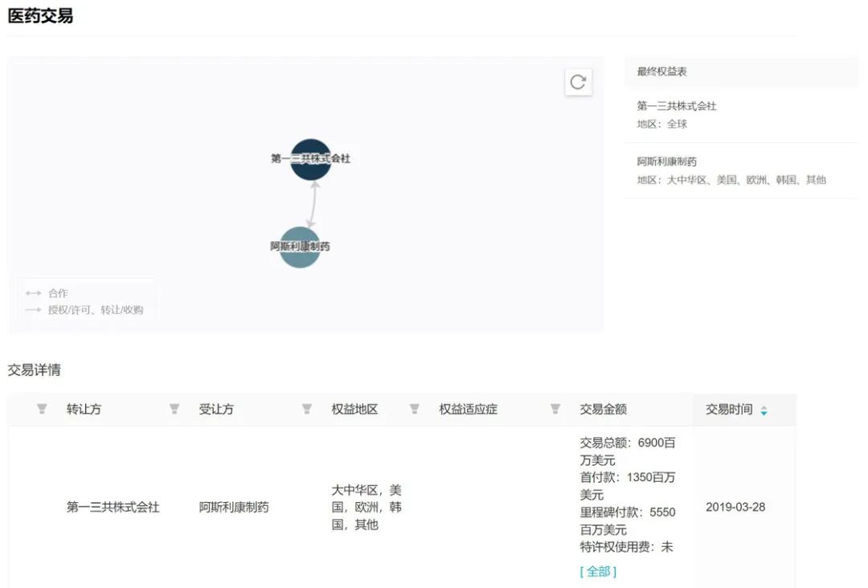Click 阿斯利康制药 in the 受让方 table cell
Screen dimensions: 868x588
[234, 508]
